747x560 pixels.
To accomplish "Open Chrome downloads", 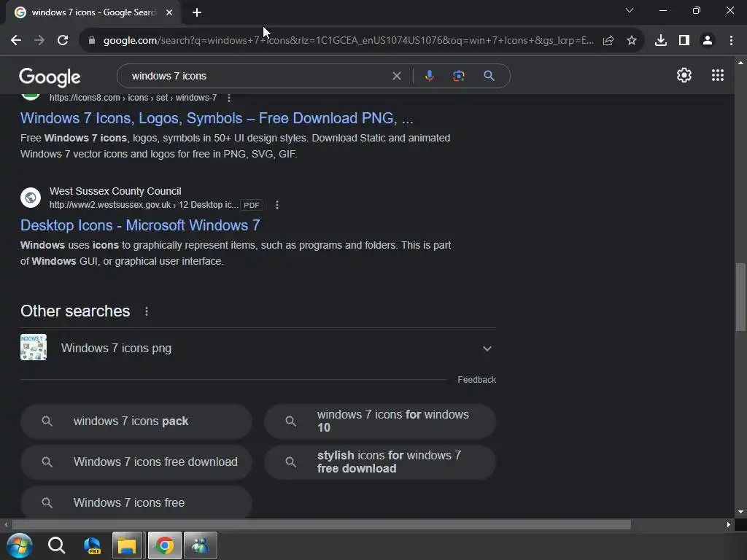I will [x=661, y=41].
